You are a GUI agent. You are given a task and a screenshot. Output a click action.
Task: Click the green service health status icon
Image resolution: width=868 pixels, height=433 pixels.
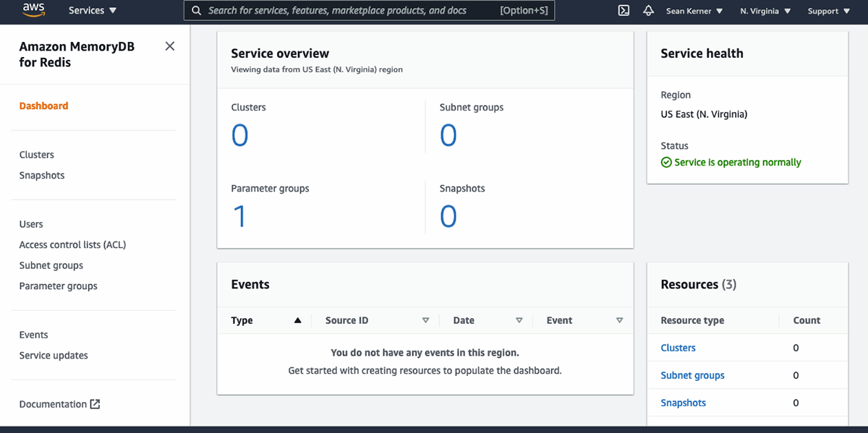tap(666, 162)
